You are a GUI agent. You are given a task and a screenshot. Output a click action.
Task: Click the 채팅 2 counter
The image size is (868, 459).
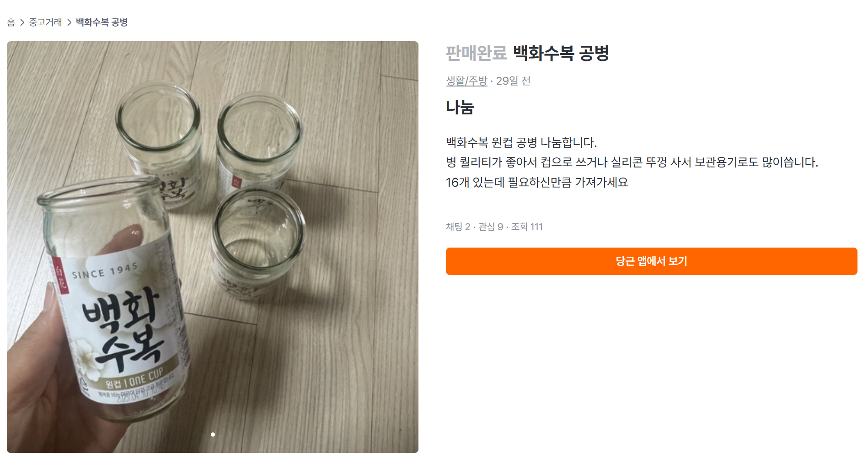coord(458,227)
